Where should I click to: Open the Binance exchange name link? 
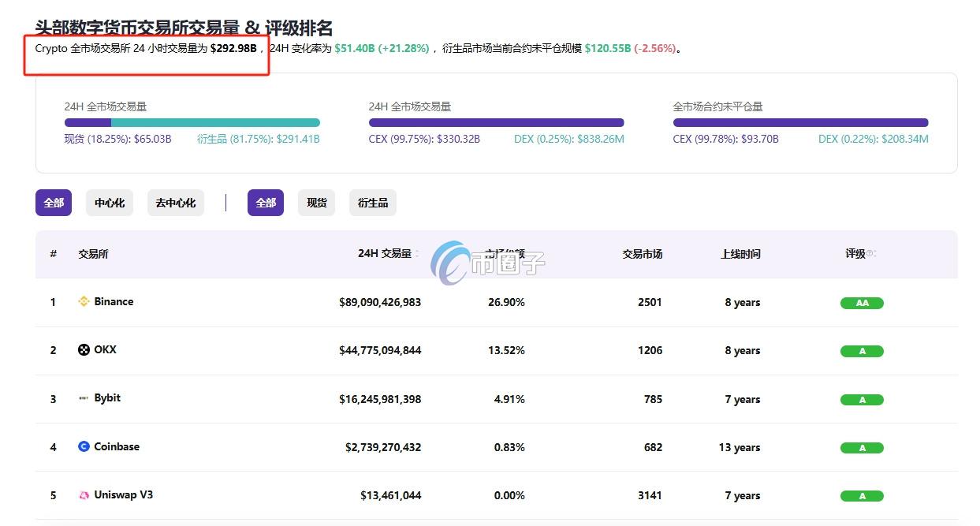point(114,301)
